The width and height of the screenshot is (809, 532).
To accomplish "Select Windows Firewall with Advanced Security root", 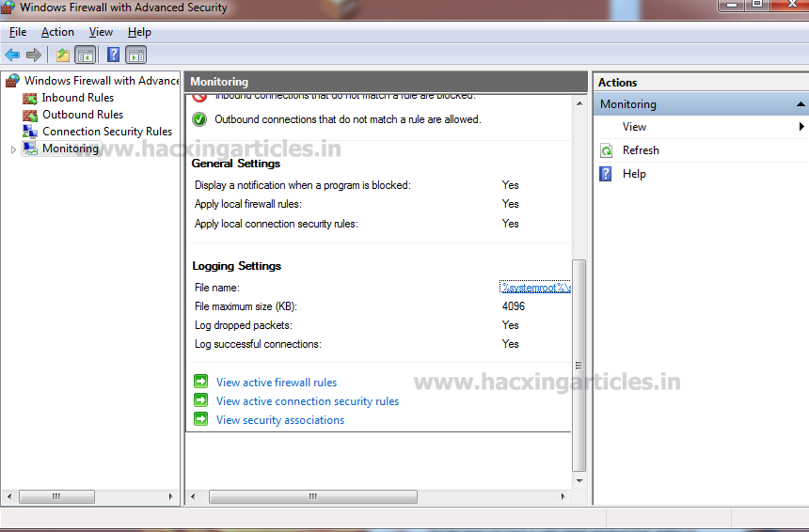I will click(102, 81).
